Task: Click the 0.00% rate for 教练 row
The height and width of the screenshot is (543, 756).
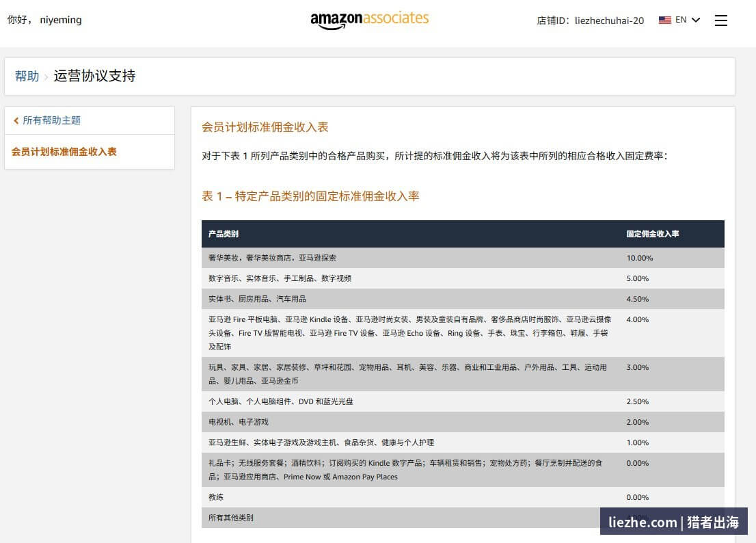Action: 637,497
